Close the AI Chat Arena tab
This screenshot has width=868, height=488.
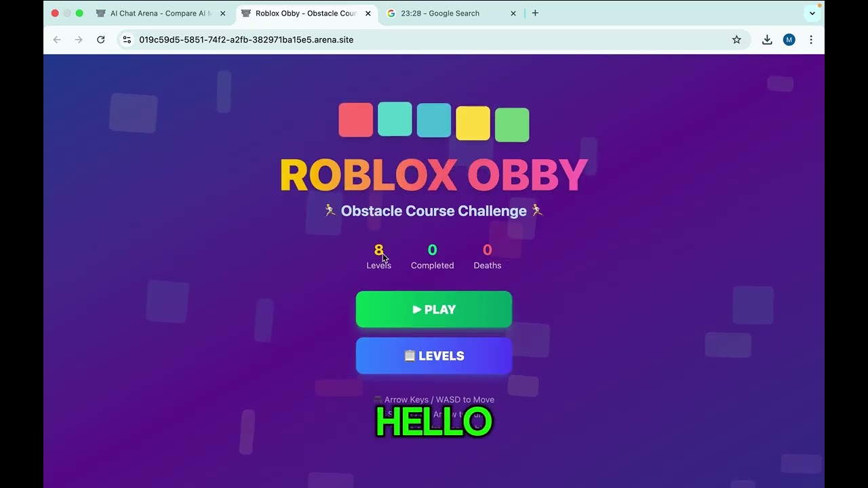(222, 13)
